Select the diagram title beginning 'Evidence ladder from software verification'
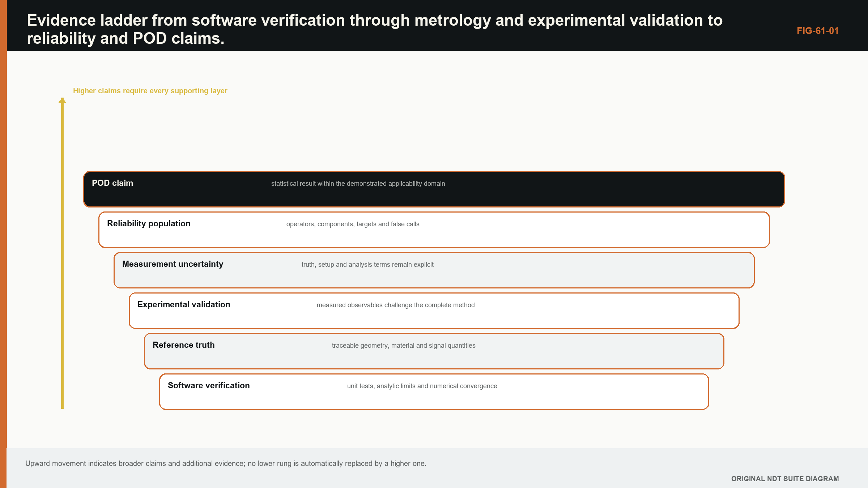 click(x=375, y=29)
